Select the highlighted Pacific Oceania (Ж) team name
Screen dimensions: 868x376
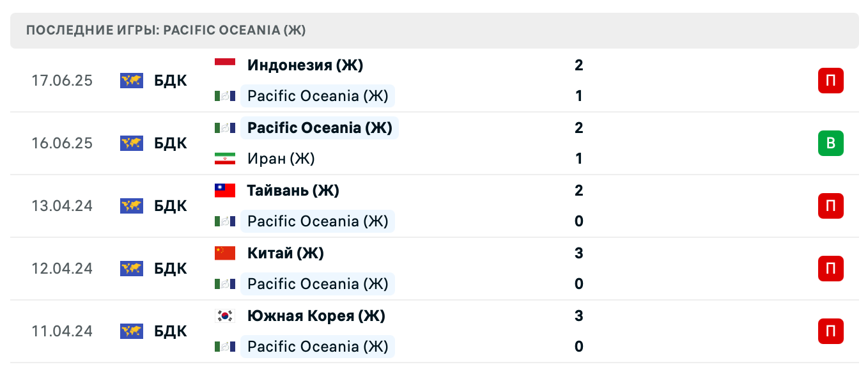coord(320,127)
